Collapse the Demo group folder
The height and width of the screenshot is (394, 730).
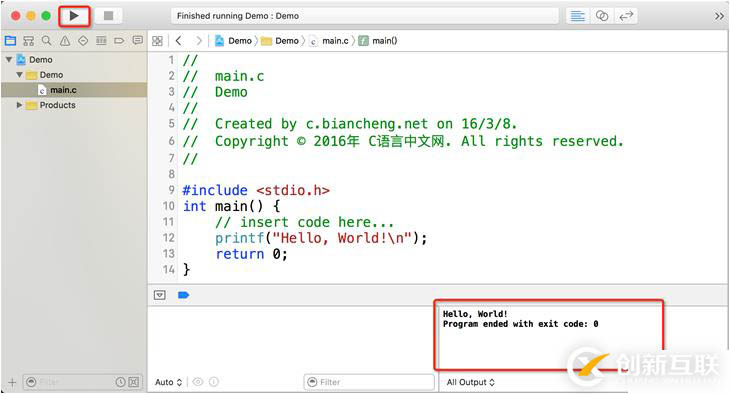point(19,75)
